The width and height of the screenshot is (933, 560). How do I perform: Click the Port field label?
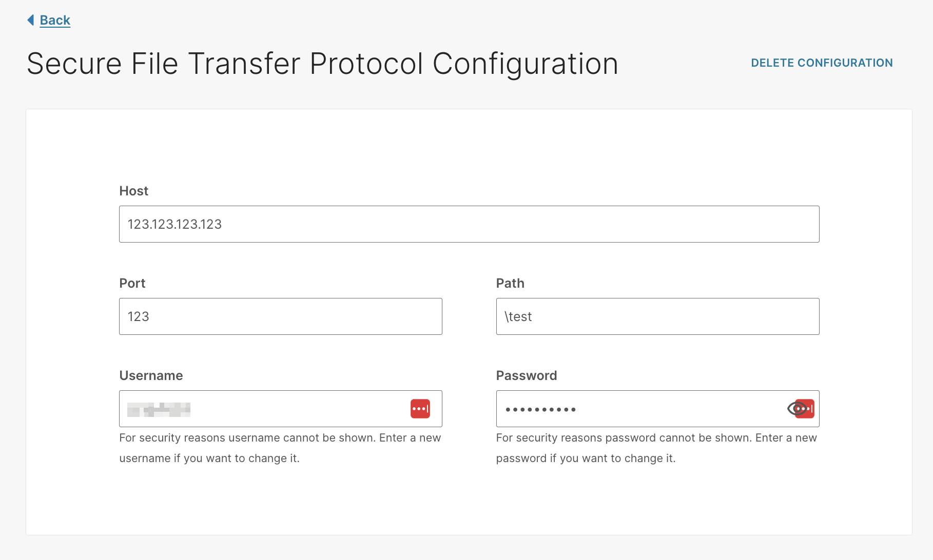pyautogui.click(x=132, y=283)
